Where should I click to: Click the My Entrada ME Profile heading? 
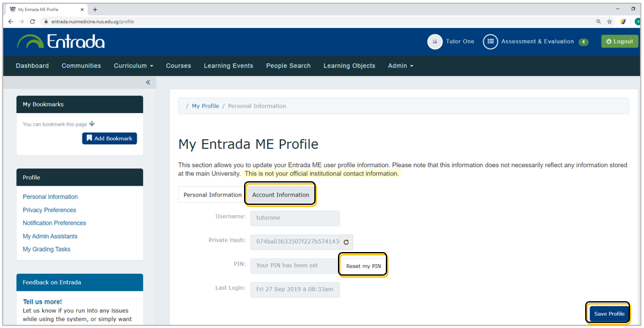(x=248, y=144)
